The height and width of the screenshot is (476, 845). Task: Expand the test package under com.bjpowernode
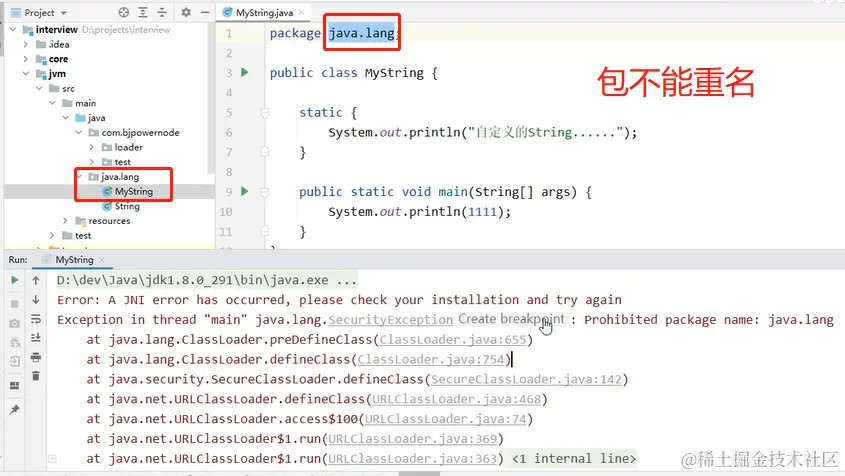[x=92, y=162]
